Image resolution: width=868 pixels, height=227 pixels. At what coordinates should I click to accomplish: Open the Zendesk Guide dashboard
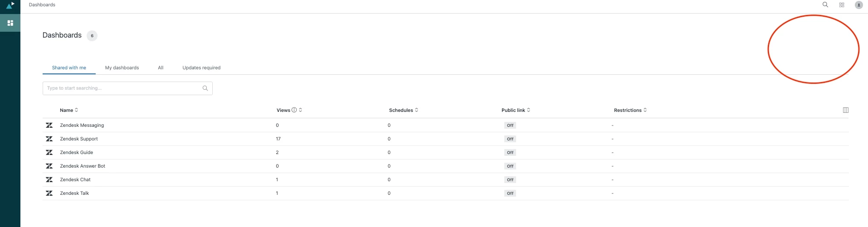(x=77, y=152)
